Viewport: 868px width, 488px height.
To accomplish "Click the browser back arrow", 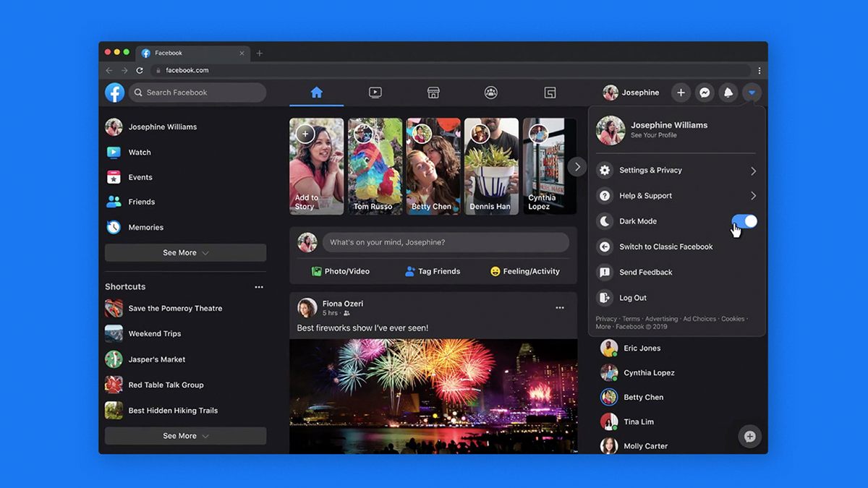I will coord(109,71).
